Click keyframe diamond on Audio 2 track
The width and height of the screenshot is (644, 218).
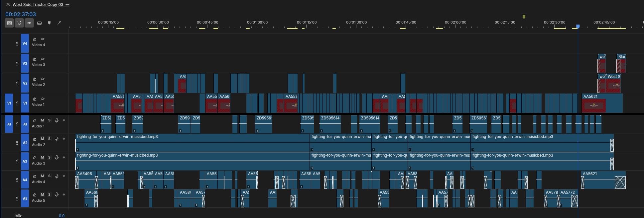pos(64,139)
